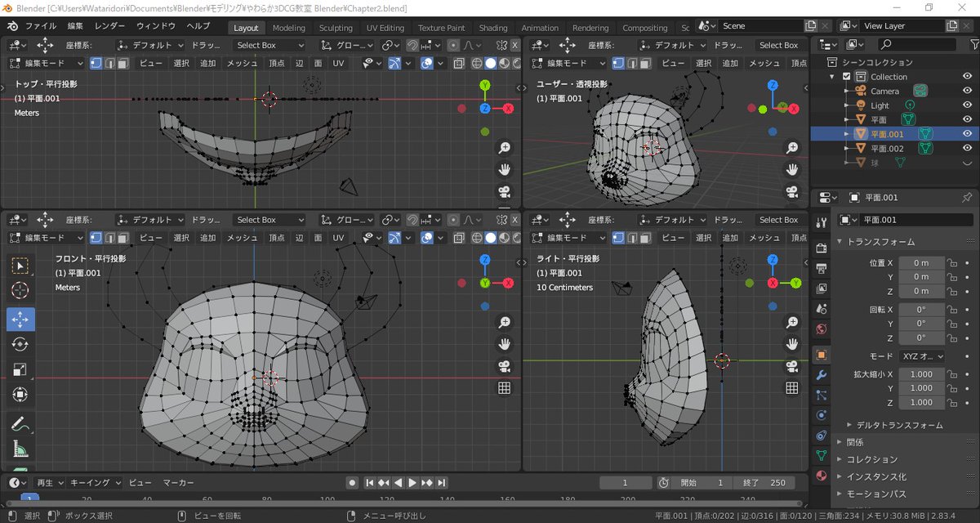Viewport: 980px width, 523px height.
Task: Open the Modifier properties wrench tab
Action: click(822, 375)
